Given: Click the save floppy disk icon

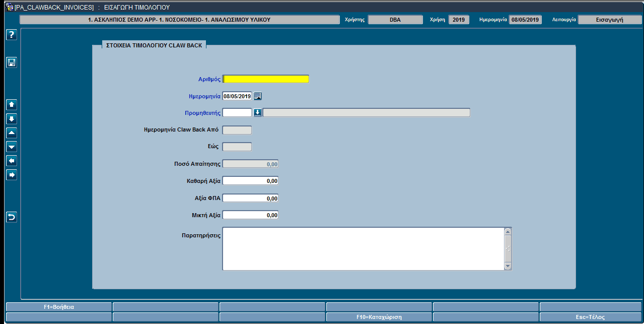Looking at the screenshot, I should point(11,62).
